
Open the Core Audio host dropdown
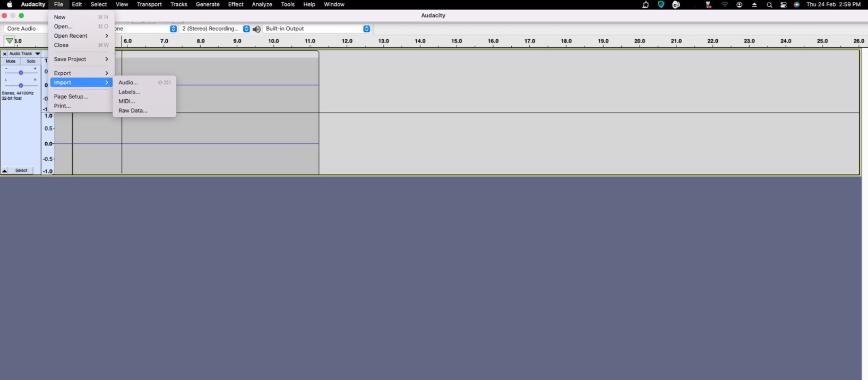25,29
